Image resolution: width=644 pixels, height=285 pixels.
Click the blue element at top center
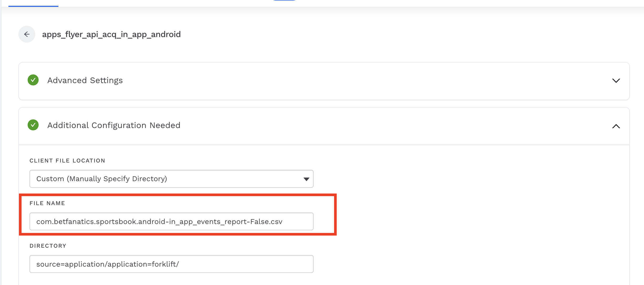coord(284,1)
